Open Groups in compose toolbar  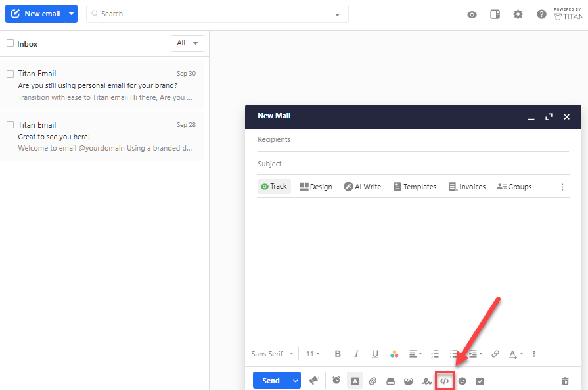click(514, 187)
